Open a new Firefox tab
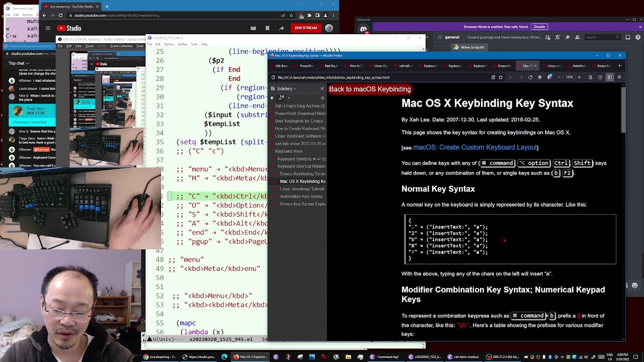This screenshot has width=644, height=362. 619,66
